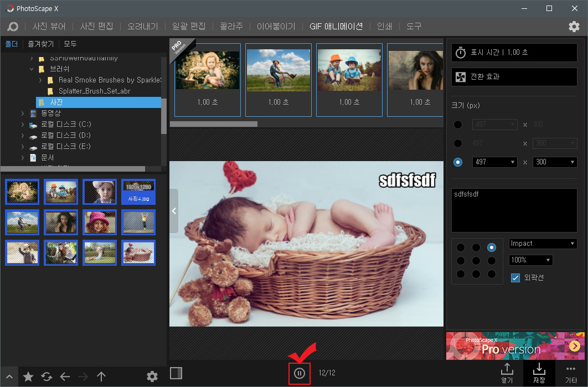Select Splatter_Brush_Set_abr folder
The width and height of the screenshot is (588, 387).
point(95,91)
